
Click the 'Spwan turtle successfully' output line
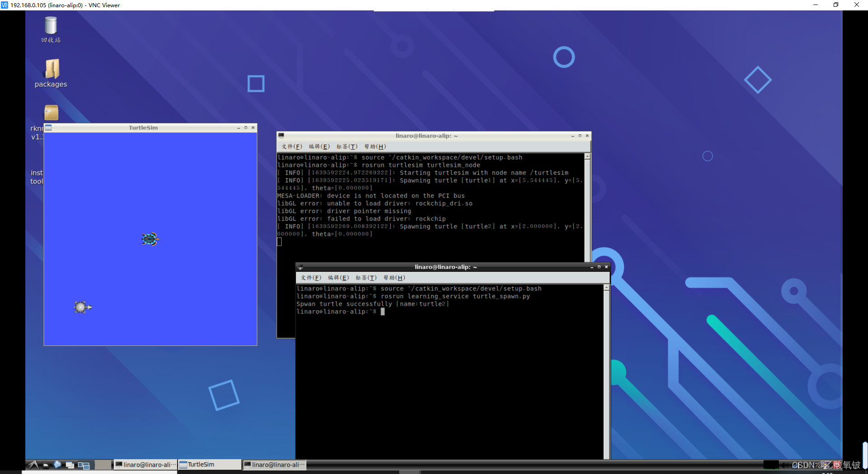tap(373, 304)
